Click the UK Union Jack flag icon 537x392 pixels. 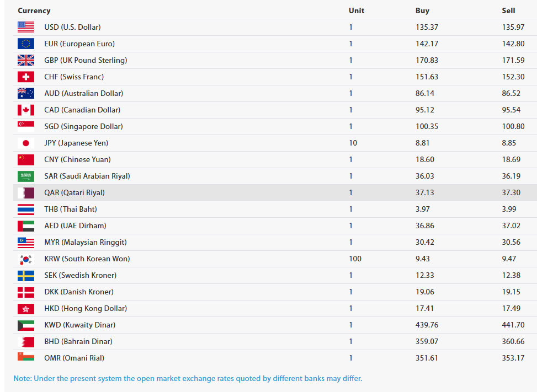pyautogui.click(x=26, y=60)
